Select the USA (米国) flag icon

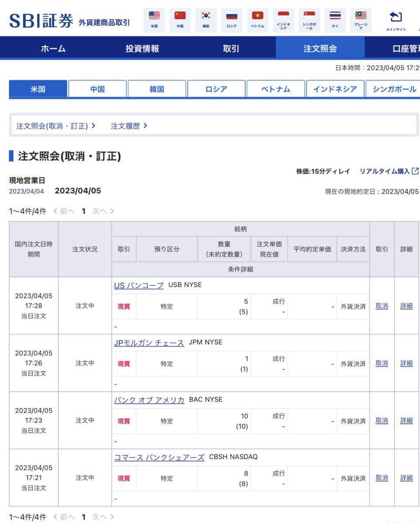154,20
